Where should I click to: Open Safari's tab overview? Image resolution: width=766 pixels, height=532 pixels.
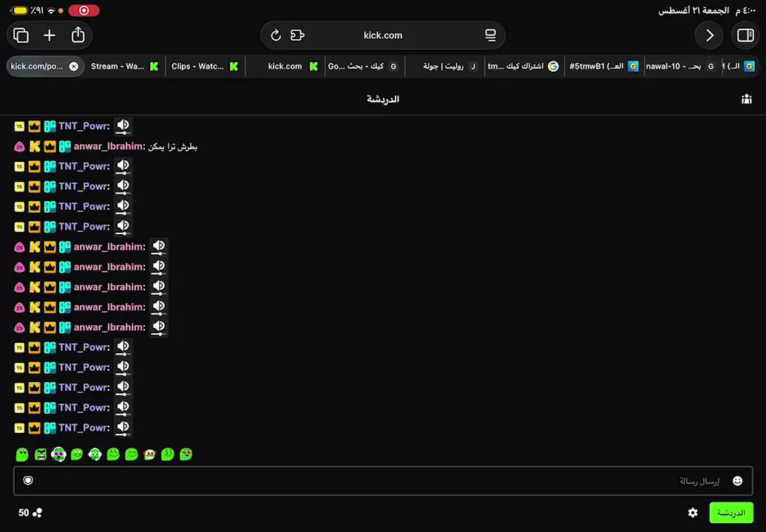tap(21, 35)
